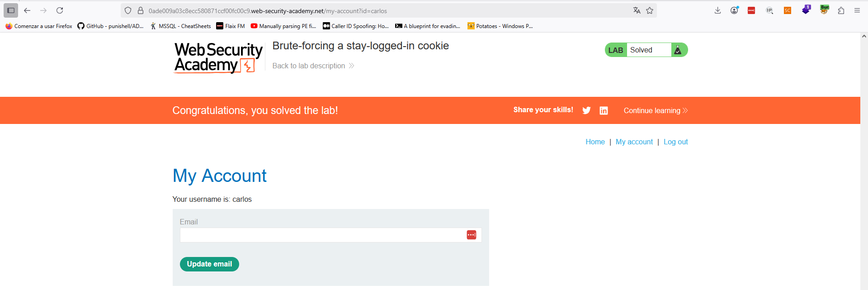The height and width of the screenshot is (290, 868).
Task: Toggle the Firefox sidebar button
Action: point(11,10)
